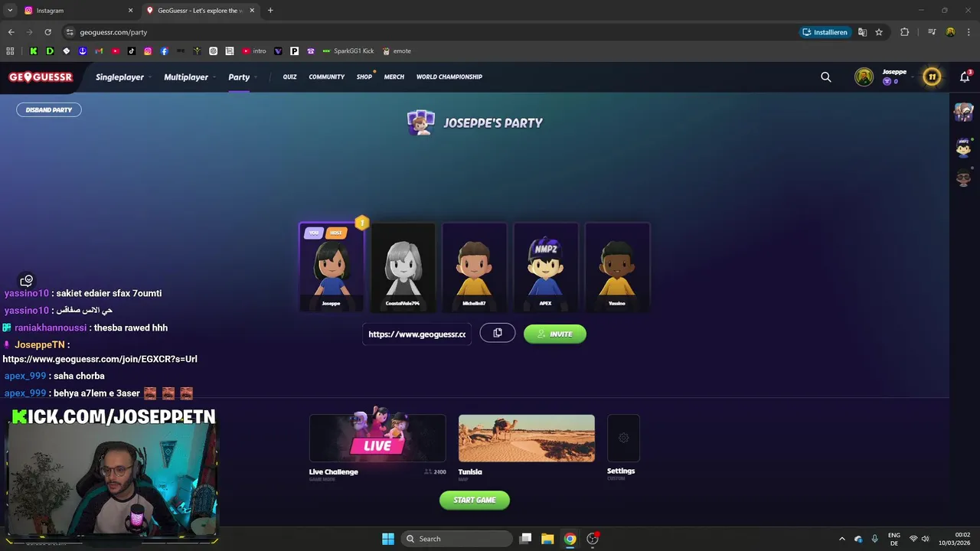Open the notifications bell
The height and width of the screenshot is (551, 980).
pos(965,77)
